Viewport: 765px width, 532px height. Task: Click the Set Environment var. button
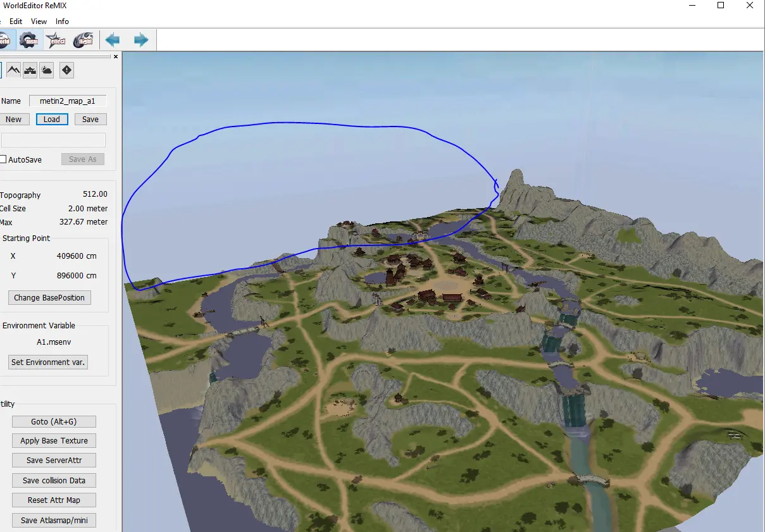48,362
